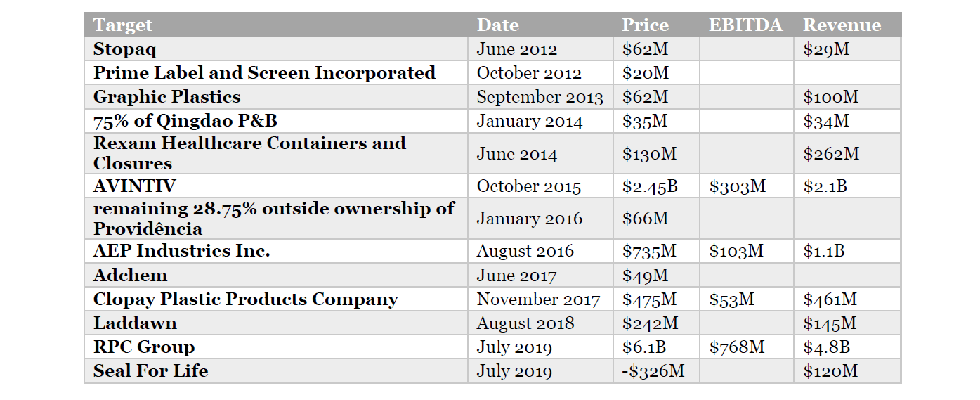Select the Adchem target cell
The image size is (980, 400).
[x=130, y=275]
